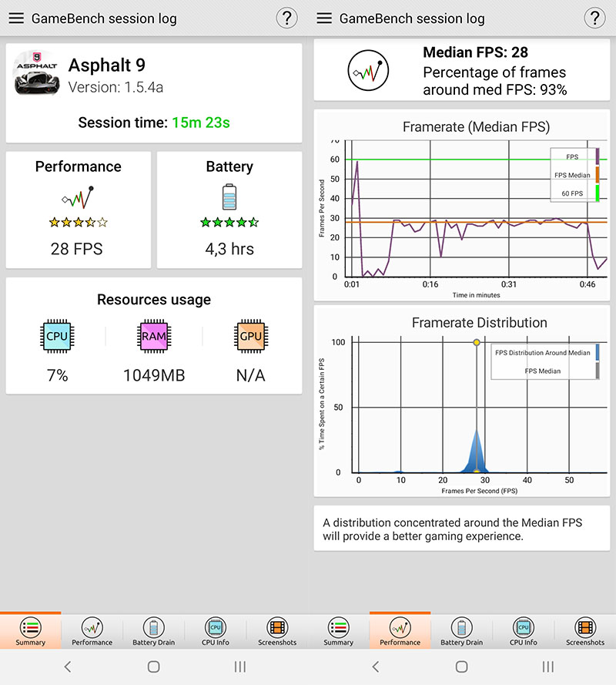Click help question mark in right panel
Viewport: 616px width, 685px height.
point(594,18)
